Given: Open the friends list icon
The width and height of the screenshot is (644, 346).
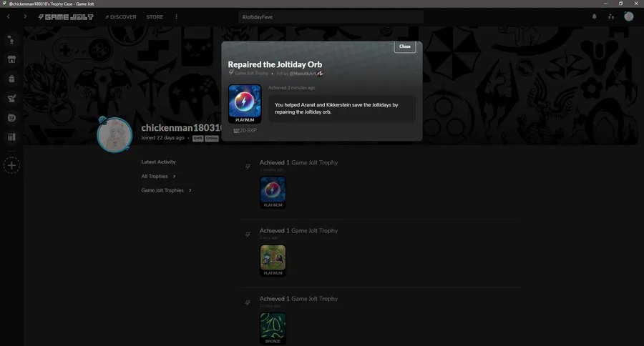Looking at the screenshot, I should tap(611, 17).
